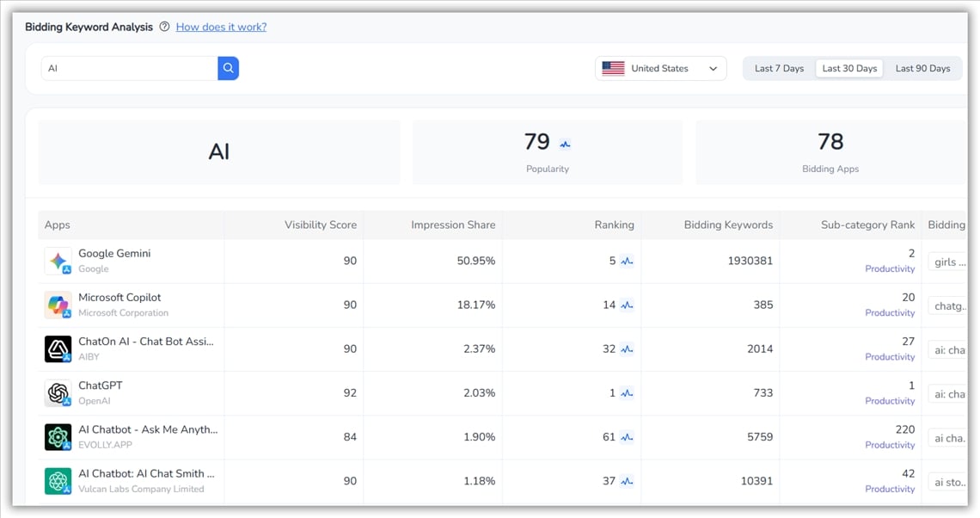
Task: Click Productivity link under Google Gemini rank
Action: [x=889, y=268]
